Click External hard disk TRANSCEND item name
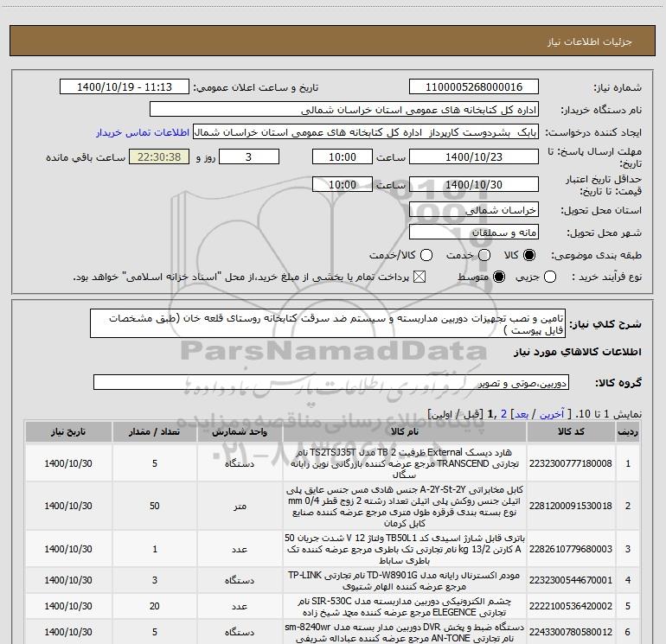 tap(405, 463)
